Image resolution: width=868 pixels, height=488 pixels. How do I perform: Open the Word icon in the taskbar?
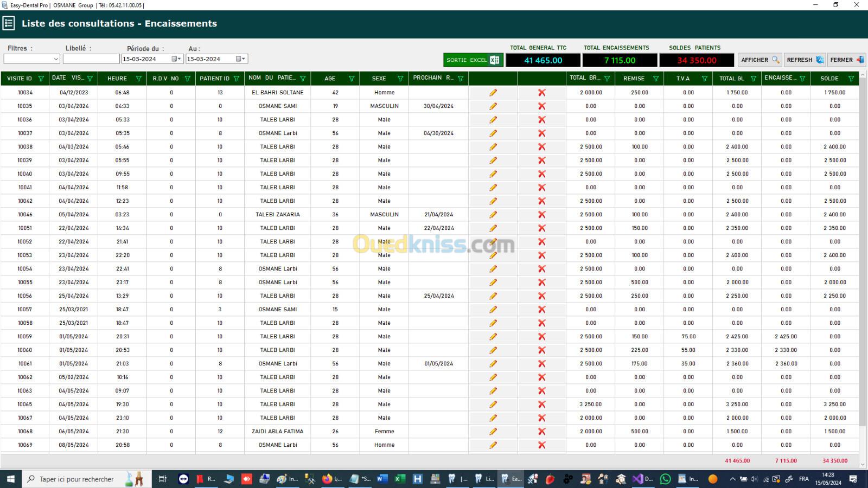pos(382,479)
